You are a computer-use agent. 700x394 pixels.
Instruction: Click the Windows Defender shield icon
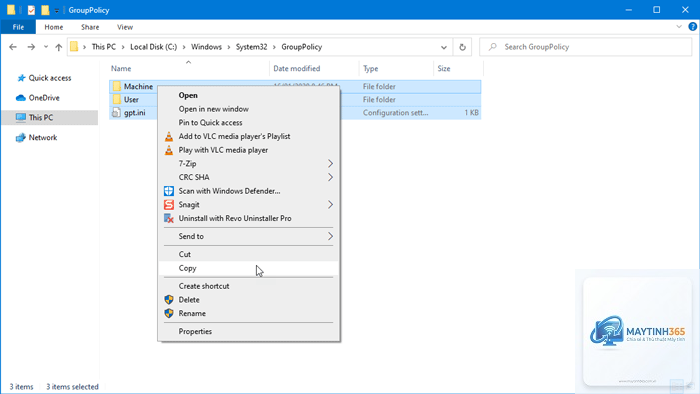(x=169, y=191)
